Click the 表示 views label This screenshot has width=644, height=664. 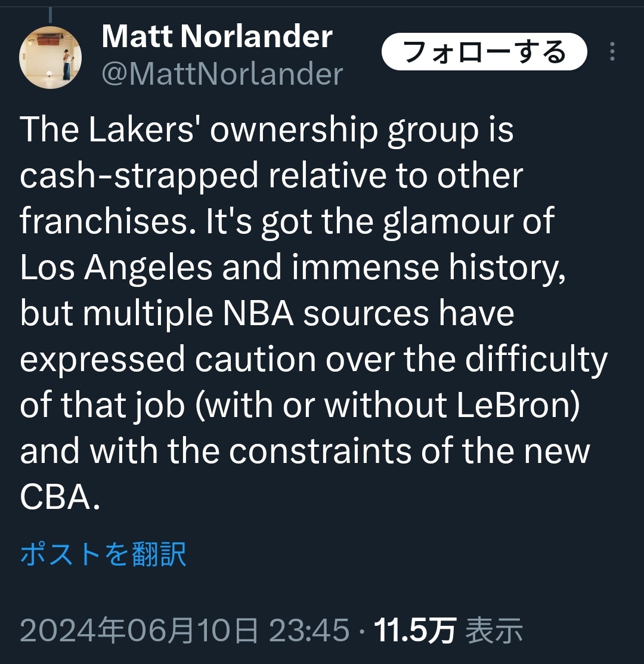494,630
